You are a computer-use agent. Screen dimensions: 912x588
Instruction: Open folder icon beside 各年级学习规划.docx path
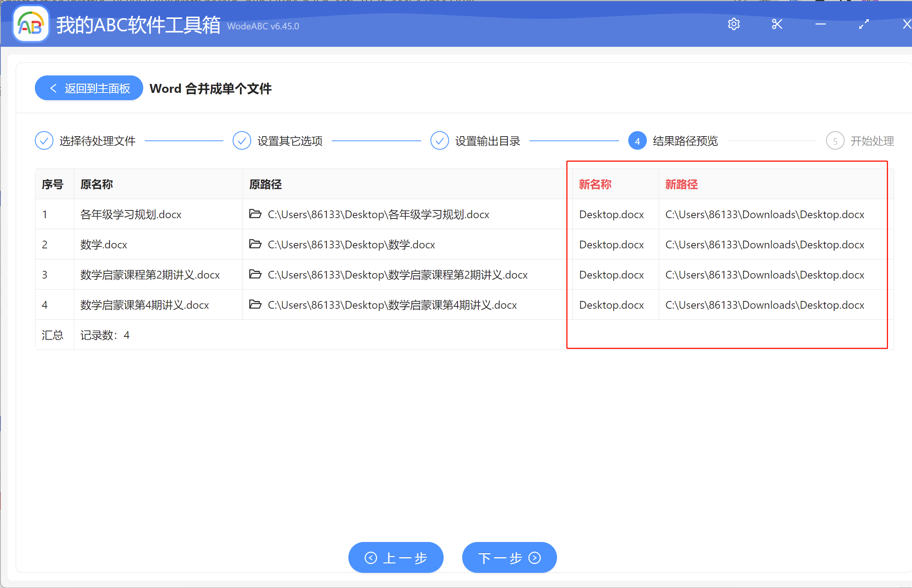255,214
